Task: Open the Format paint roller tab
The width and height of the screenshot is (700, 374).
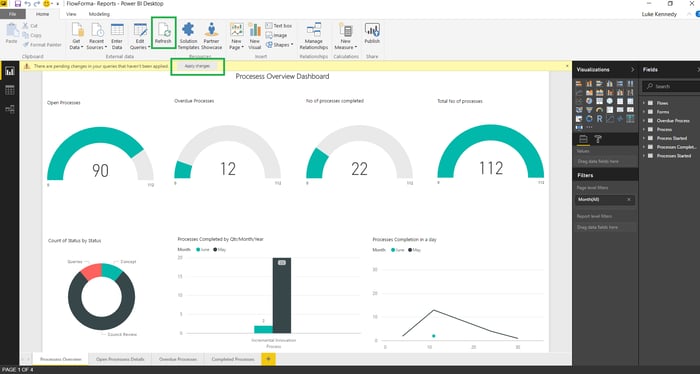Action: (598, 139)
